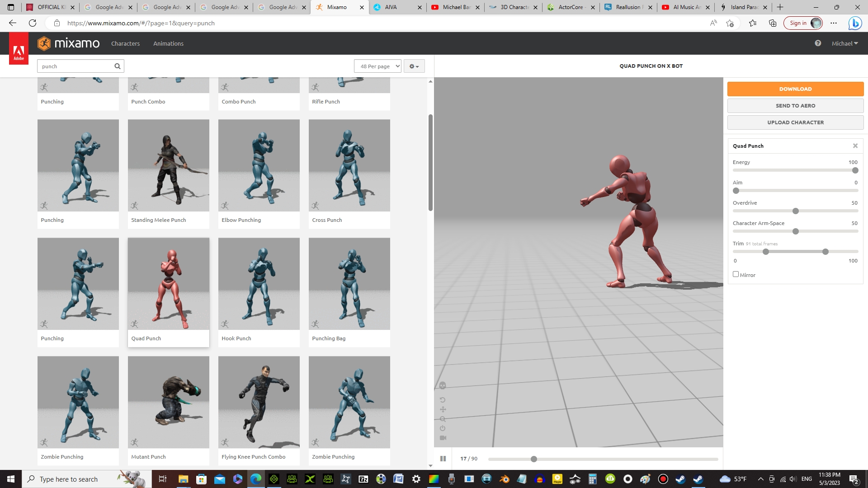Select the Punching Bag animation thumbnail
This screenshot has width=868, height=488.
tap(349, 284)
